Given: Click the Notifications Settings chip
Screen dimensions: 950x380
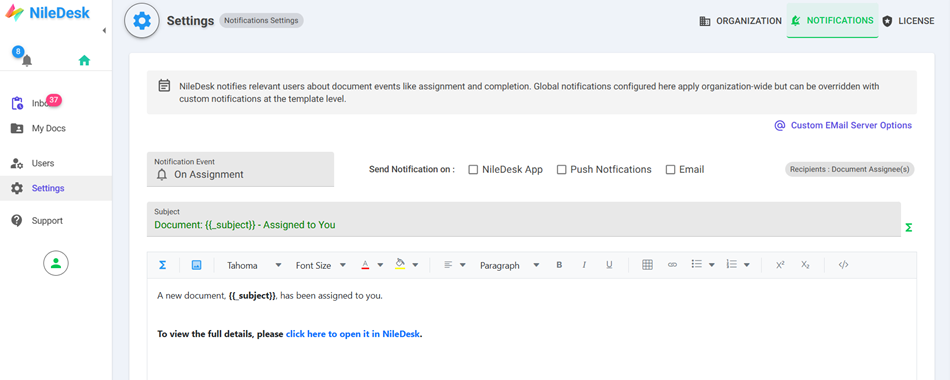Looking at the screenshot, I should coord(261,20).
